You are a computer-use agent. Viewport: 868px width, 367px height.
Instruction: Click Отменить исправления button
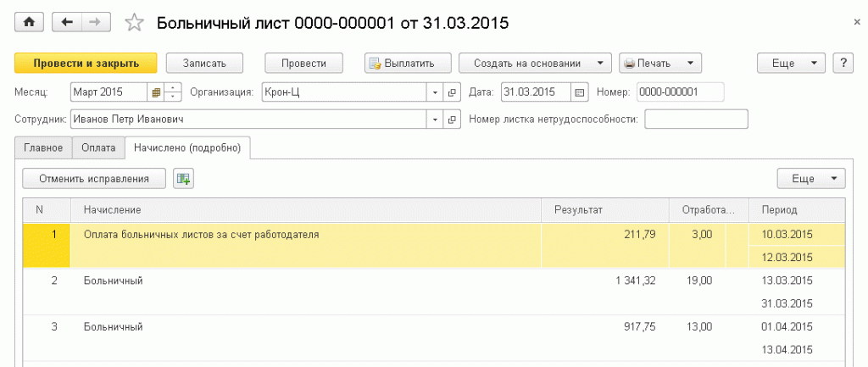point(94,179)
